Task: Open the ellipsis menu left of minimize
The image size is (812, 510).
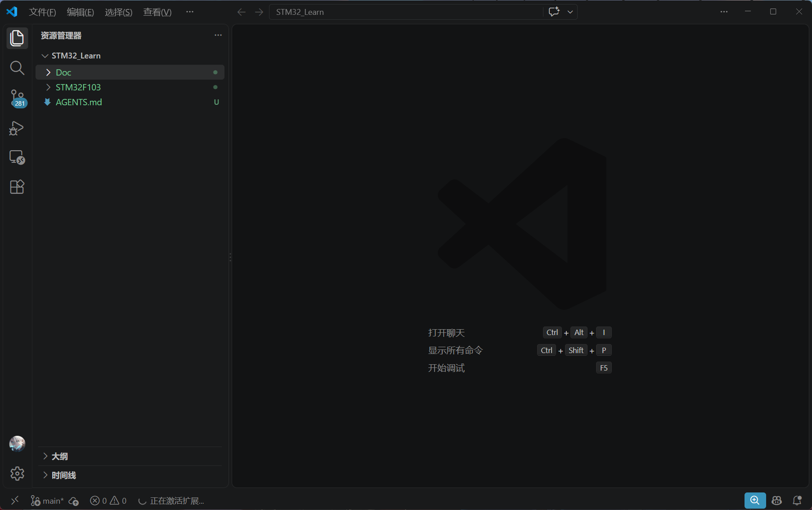Action: coord(724,12)
